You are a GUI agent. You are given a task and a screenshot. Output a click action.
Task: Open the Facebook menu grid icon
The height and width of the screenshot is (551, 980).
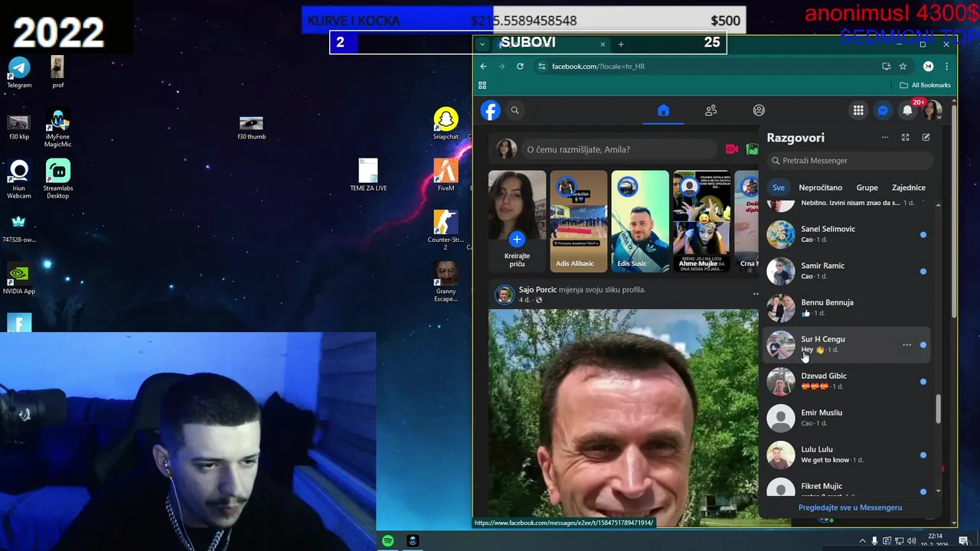click(858, 110)
